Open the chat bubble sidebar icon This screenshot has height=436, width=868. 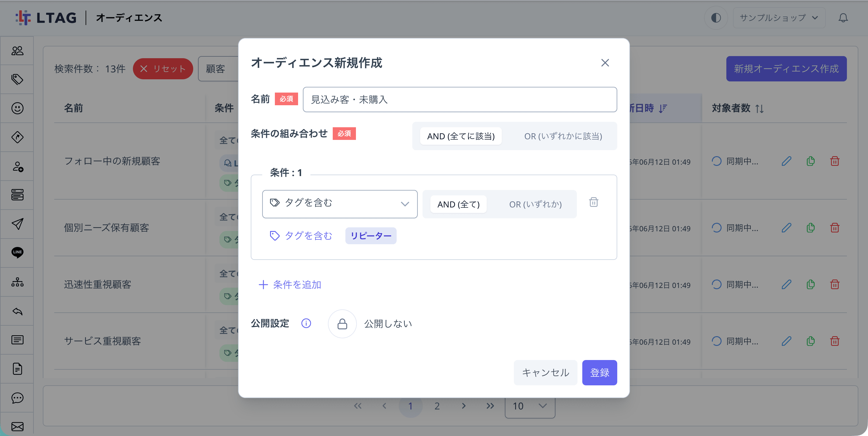17,398
